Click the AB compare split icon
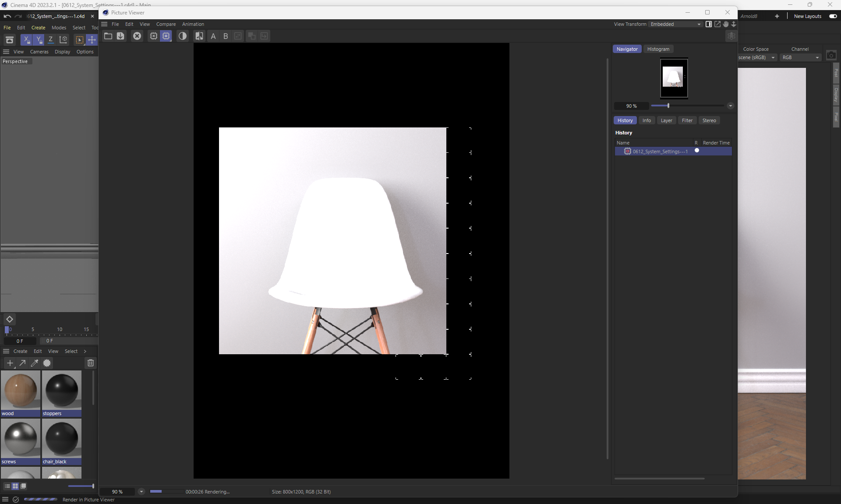This screenshot has height=504, width=841. click(199, 36)
